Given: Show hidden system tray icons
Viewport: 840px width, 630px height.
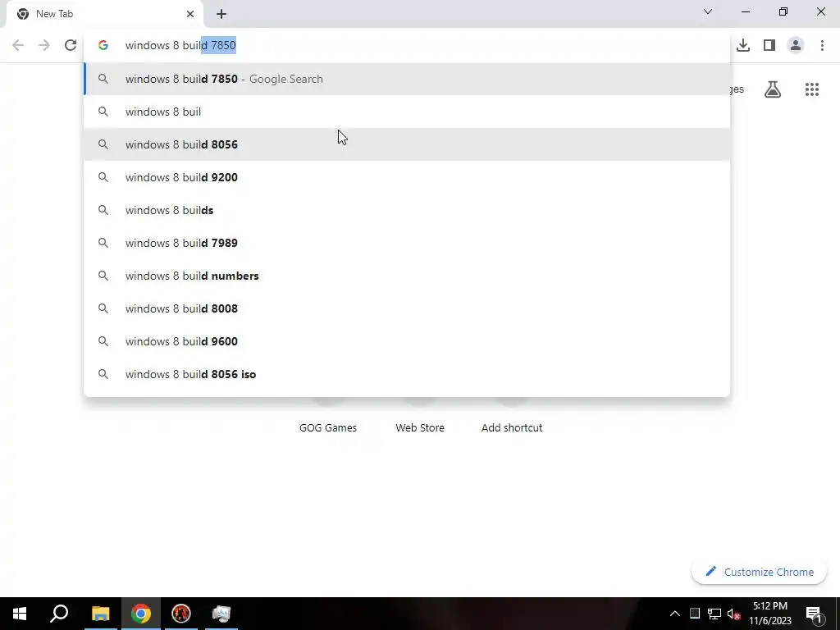Looking at the screenshot, I should (675, 614).
